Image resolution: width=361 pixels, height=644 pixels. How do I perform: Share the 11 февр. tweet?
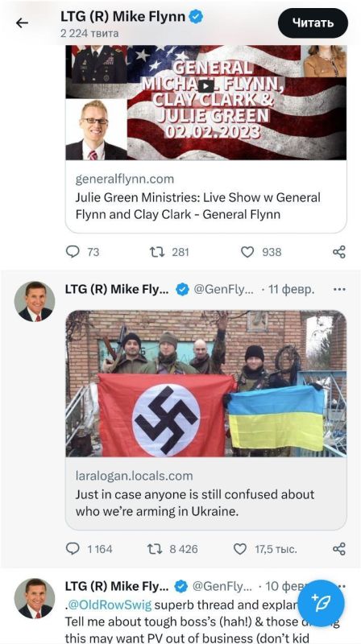coord(338,549)
